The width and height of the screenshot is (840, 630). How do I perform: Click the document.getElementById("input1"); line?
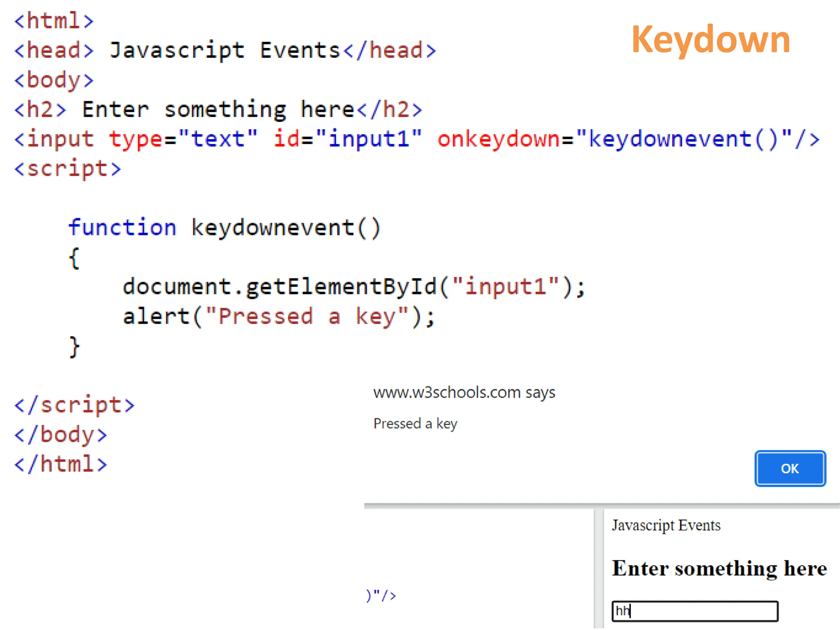pyautogui.click(x=354, y=286)
